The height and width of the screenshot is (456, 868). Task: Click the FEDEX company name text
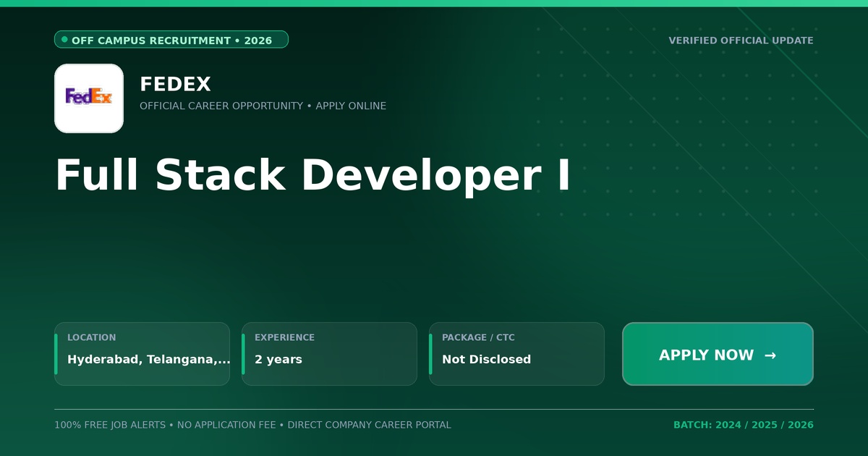(175, 85)
